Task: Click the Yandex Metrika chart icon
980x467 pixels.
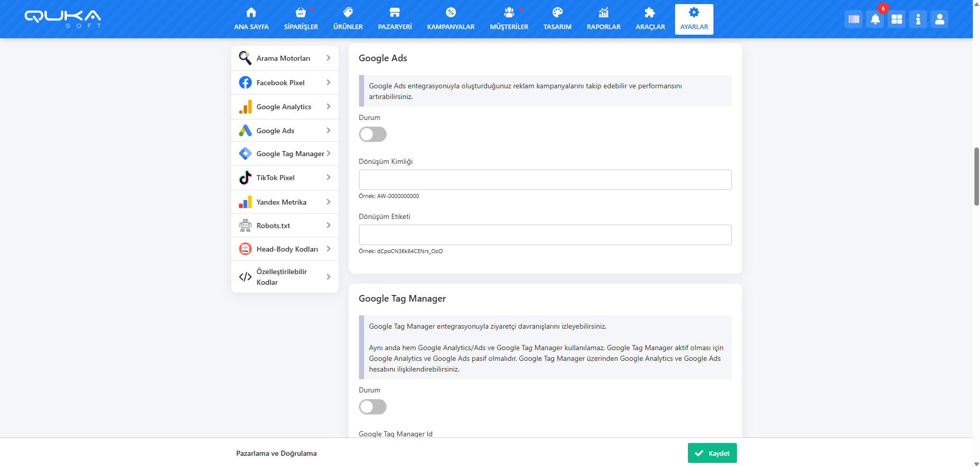Action: coord(245,202)
